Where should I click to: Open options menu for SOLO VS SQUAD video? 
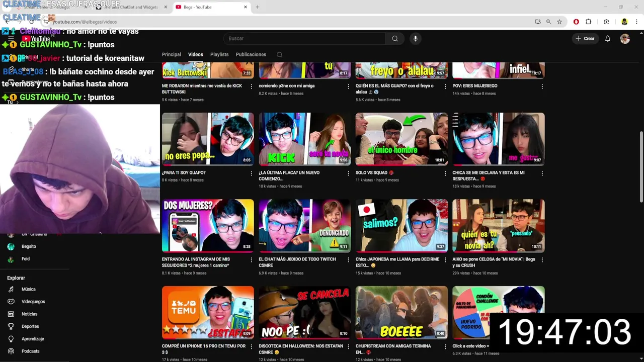pyautogui.click(x=445, y=173)
